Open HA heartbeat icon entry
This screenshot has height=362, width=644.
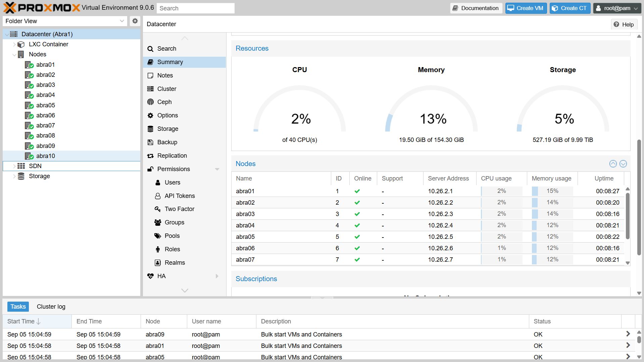(x=150, y=276)
